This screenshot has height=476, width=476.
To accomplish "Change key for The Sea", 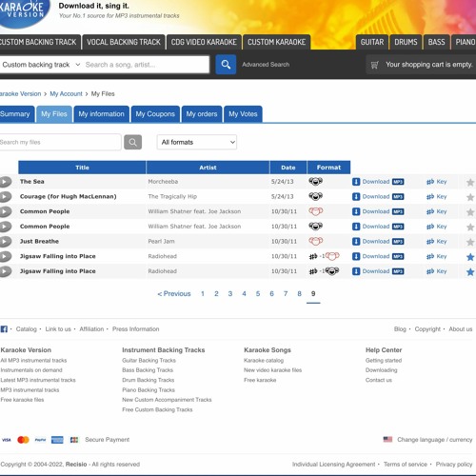I will point(437,182).
